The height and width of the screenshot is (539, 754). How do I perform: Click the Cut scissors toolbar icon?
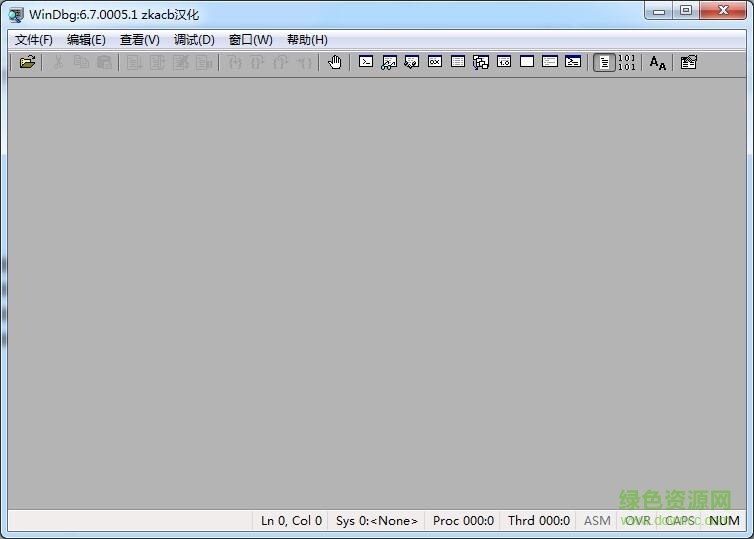[x=58, y=62]
